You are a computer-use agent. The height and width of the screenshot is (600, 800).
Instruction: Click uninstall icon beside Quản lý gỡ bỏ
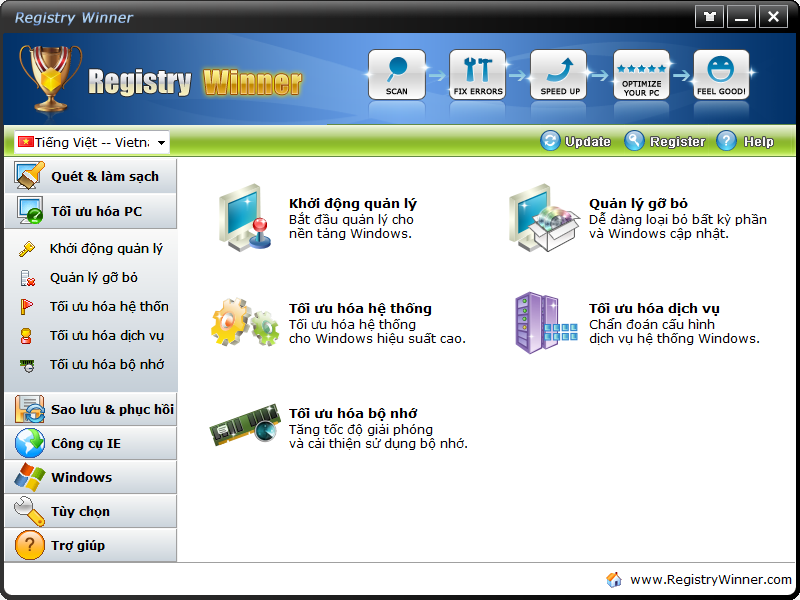point(27,278)
